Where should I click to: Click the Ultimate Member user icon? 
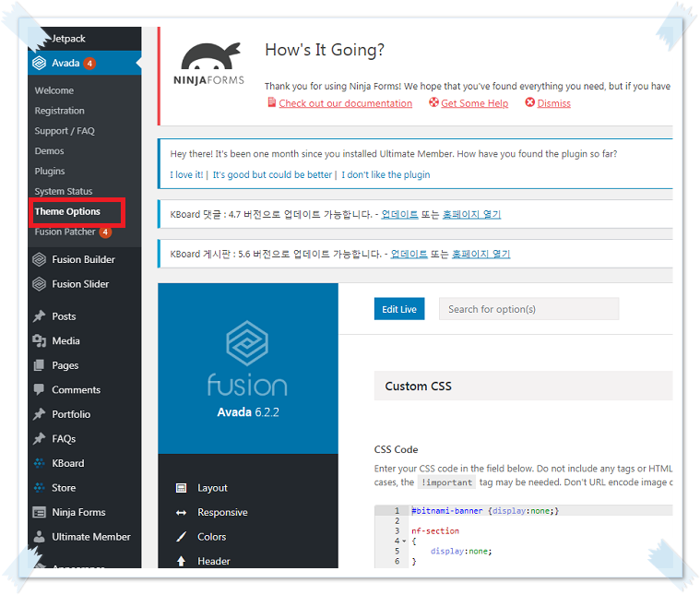40,537
